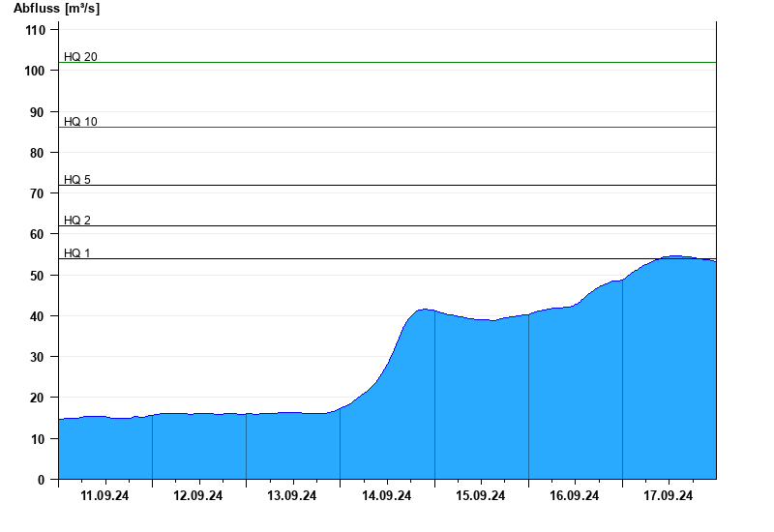The height and width of the screenshot is (532, 774).
Task: Click the 20 value on y-axis
Action: click(39, 398)
